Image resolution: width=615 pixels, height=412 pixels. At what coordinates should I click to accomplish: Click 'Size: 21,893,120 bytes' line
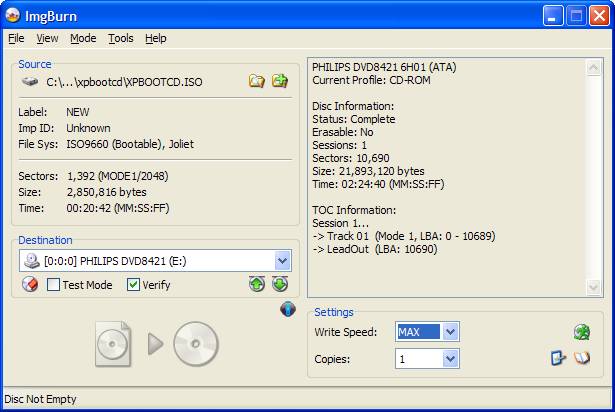(x=368, y=171)
